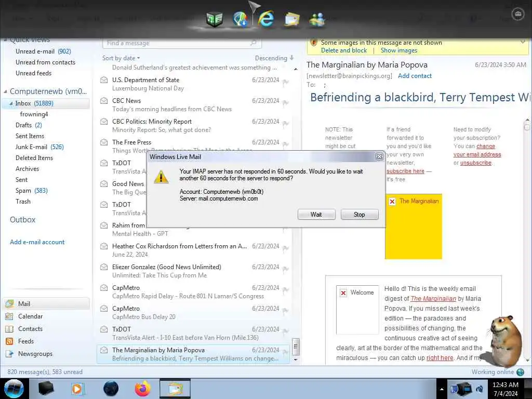Screen dimensions: 532x399
Task: Open the green cube icon in the dock
Action: 215,19
